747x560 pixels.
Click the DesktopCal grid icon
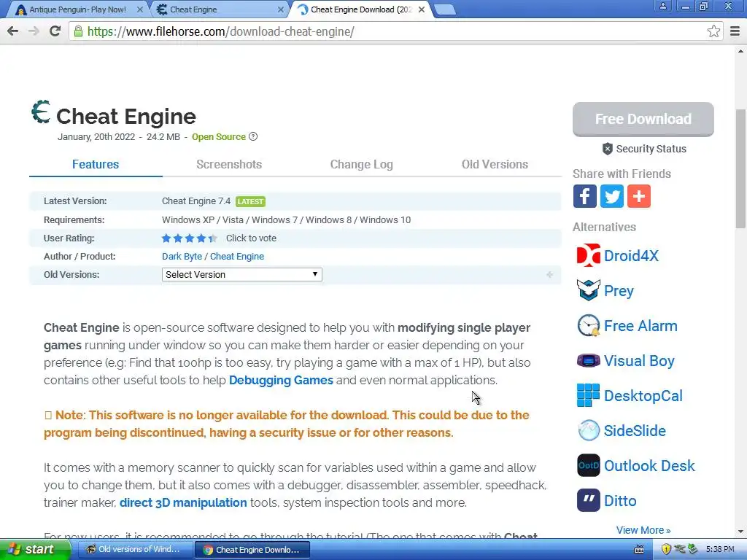[589, 395]
